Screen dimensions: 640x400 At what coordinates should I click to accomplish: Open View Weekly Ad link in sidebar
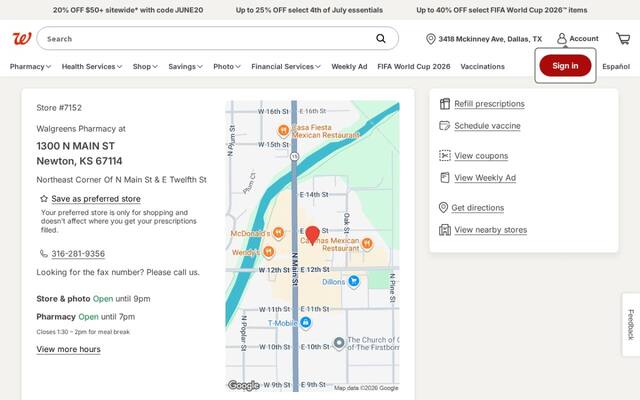pyautogui.click(x=485, y=178)
